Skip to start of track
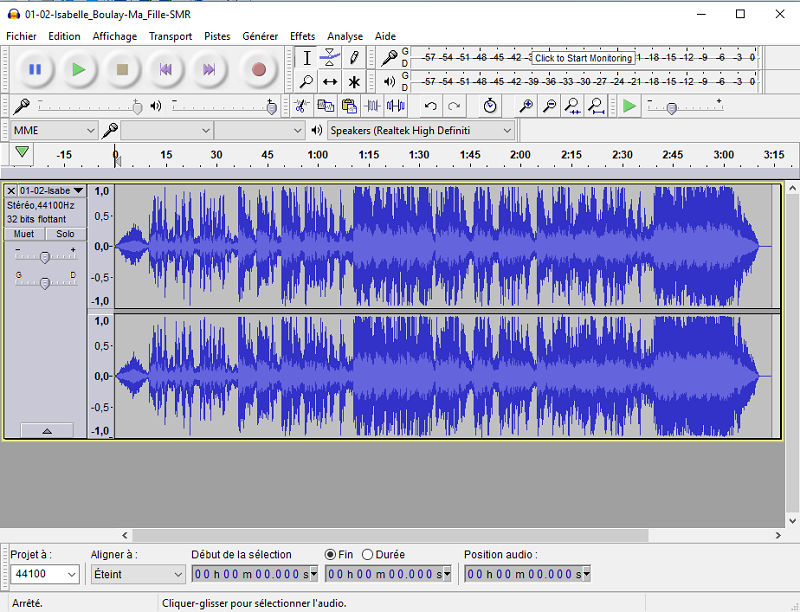Screen dimensions: 800x612 [x=165, y=69]
